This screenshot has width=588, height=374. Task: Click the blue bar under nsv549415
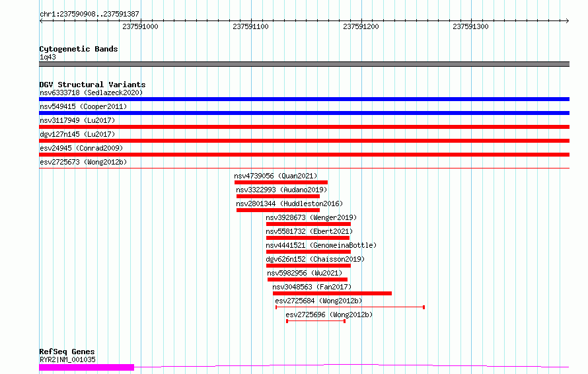click(304, 113)
